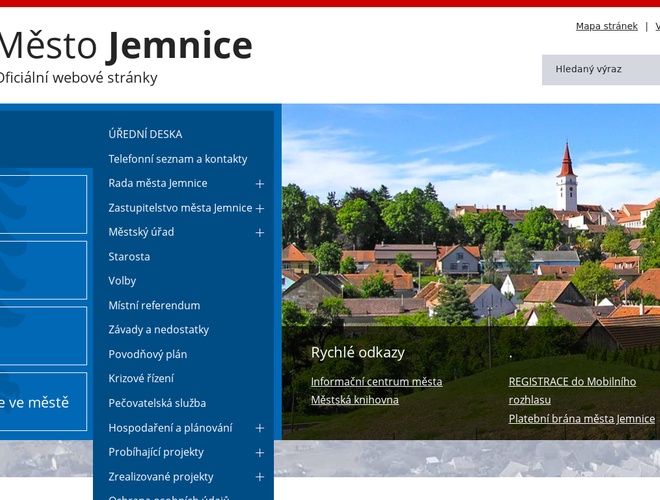Open the Mapa stránek link
Viewport: 660px width, 500px height.
click(x=606, y=26)
